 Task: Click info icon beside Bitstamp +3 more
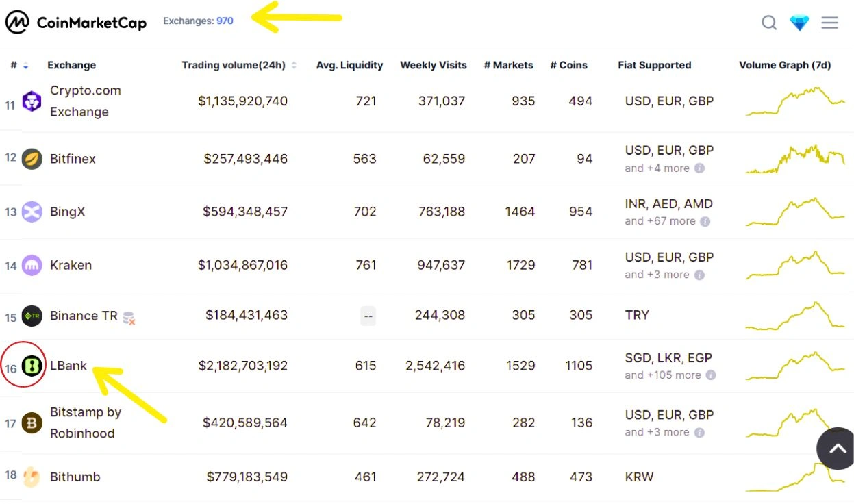click(x=699, y=432)
